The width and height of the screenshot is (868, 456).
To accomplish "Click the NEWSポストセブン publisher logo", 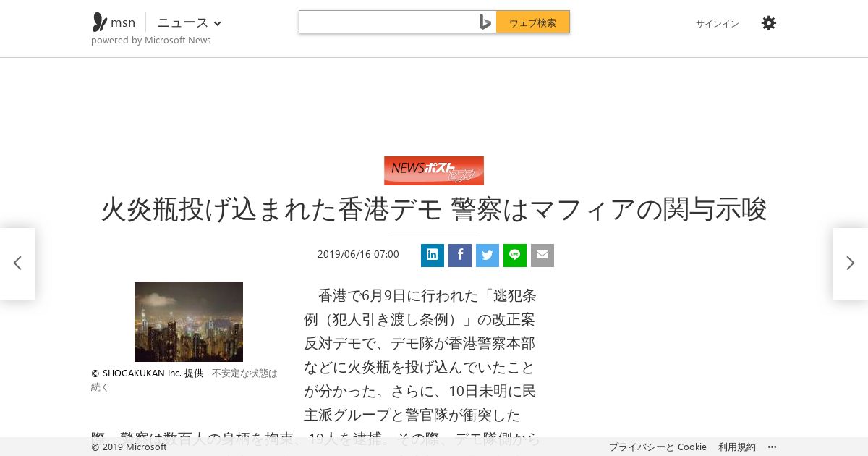I will [x=434, y=171].
